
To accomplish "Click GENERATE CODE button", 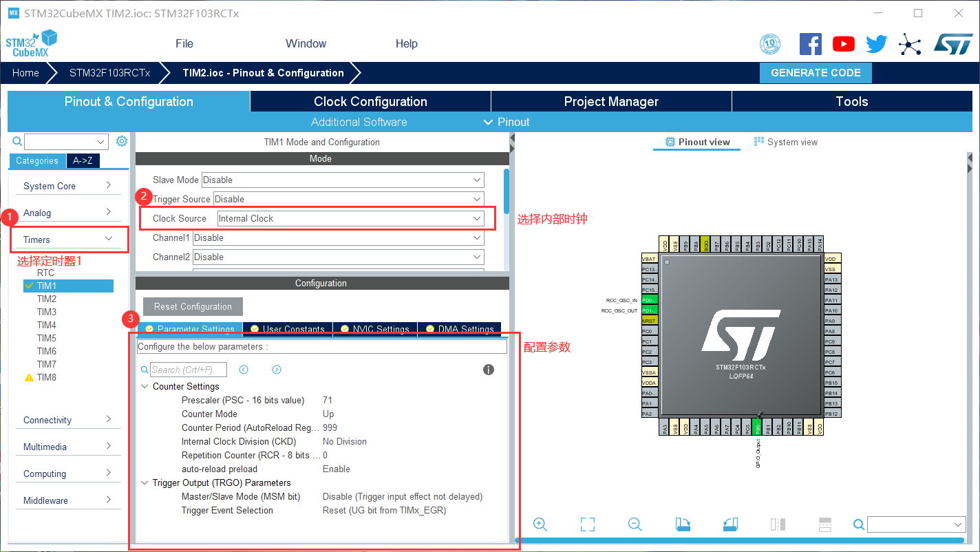I will [816, 73].
